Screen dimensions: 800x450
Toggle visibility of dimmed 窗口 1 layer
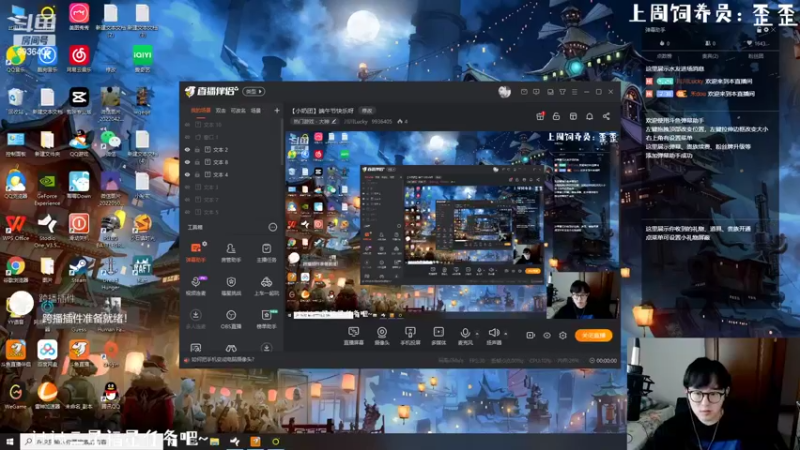[x=187, y=137]
